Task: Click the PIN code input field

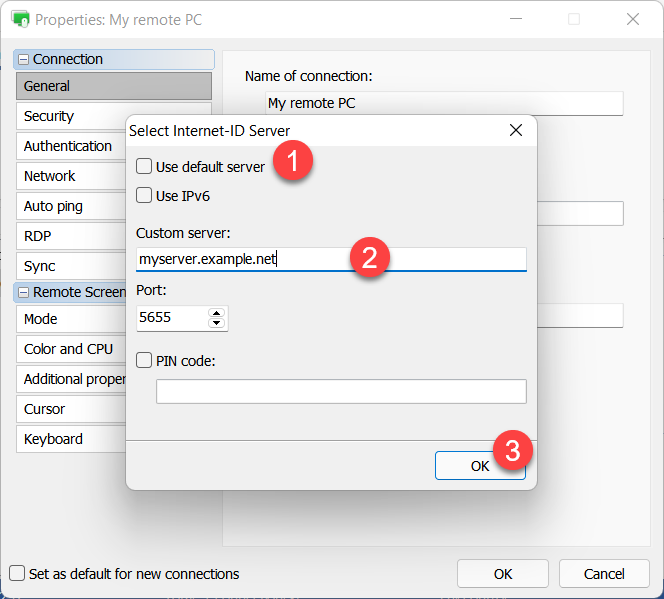Action: click(340, 391)
